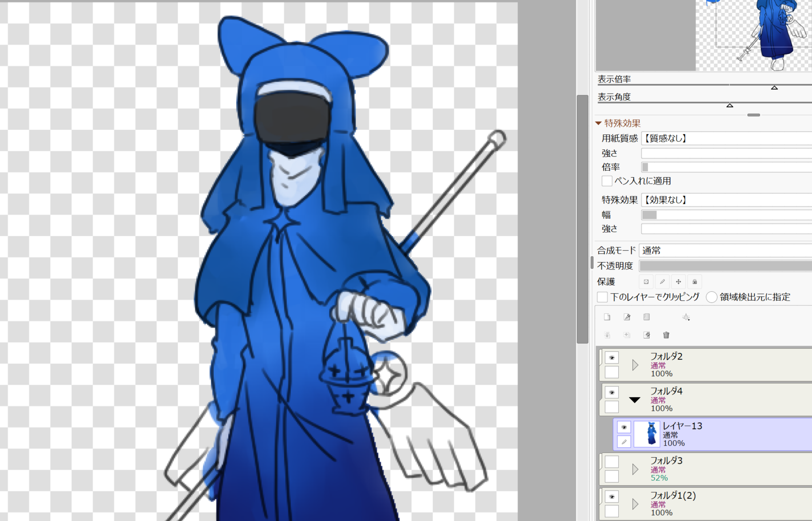812x521 pixels.
Task: Click the 不透明度 opacity slider
Action: (725, 266)
